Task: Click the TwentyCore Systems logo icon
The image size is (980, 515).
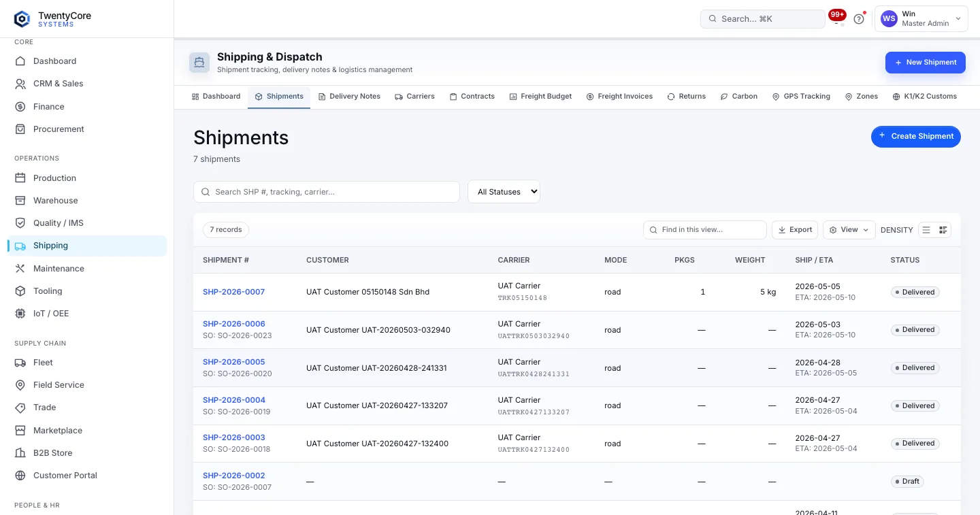Action: [22, 19]
